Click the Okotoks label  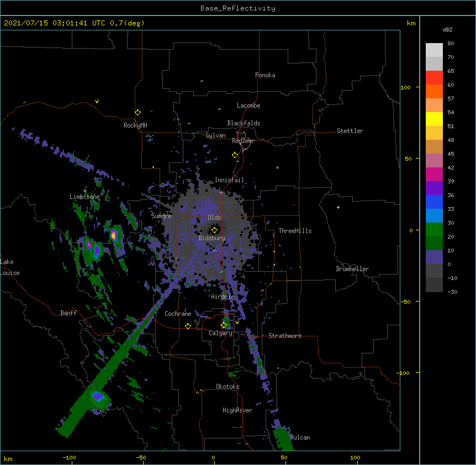[x=228, y=387]
